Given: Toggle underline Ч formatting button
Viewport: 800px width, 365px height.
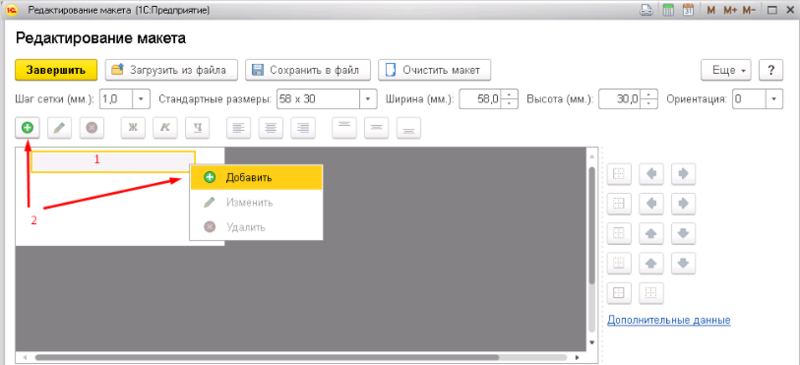Looking at the screenshot, I should tap(197, 128).
